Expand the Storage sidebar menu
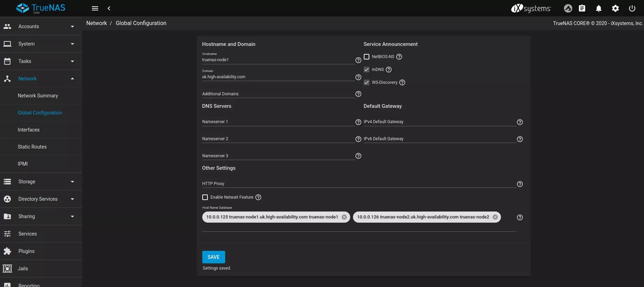The image size is (644, 287). point(41,182)
